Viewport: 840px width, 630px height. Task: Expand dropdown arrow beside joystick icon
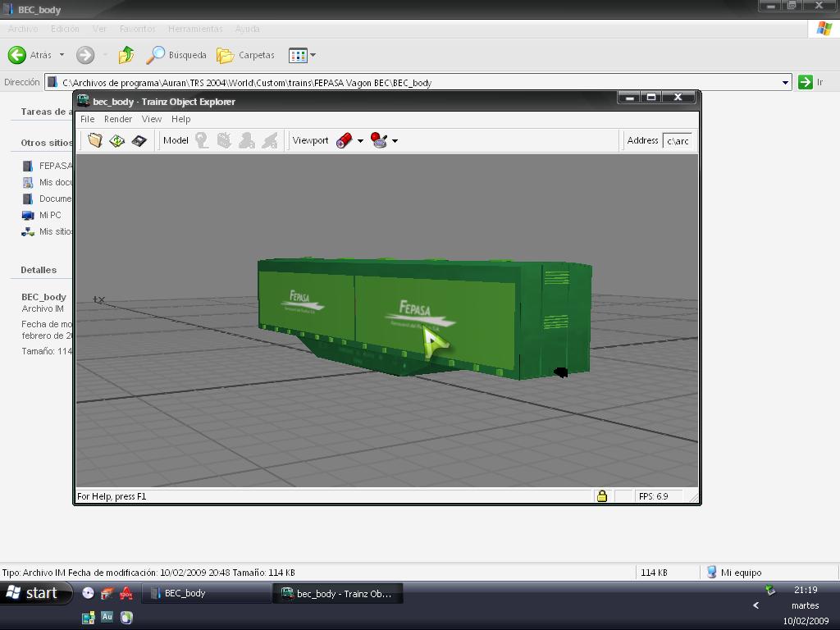click(395, 141)
